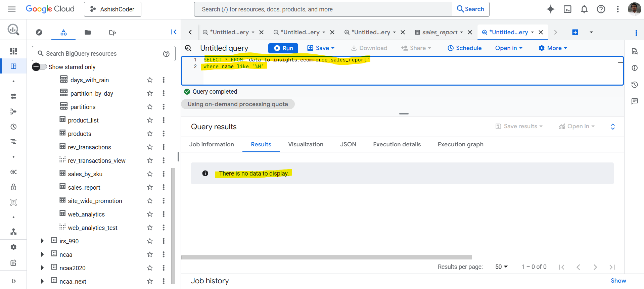The height and width of the screenshot is (289, 644).
Task: Run the query
Action: click(x=283, y=48)
